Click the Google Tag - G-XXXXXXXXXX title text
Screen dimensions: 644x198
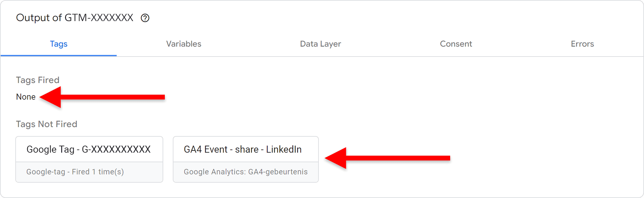click(x=89, y=149)
